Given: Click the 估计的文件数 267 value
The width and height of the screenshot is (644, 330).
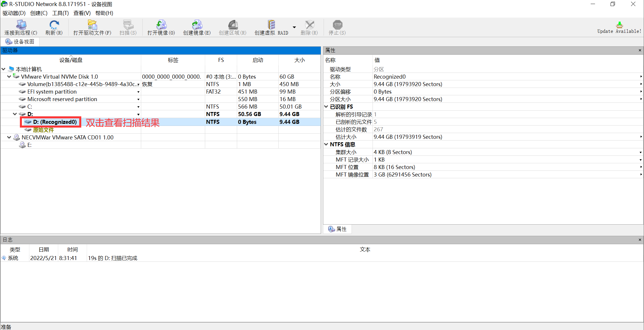Looking at the screenshot, I should 378,129.
